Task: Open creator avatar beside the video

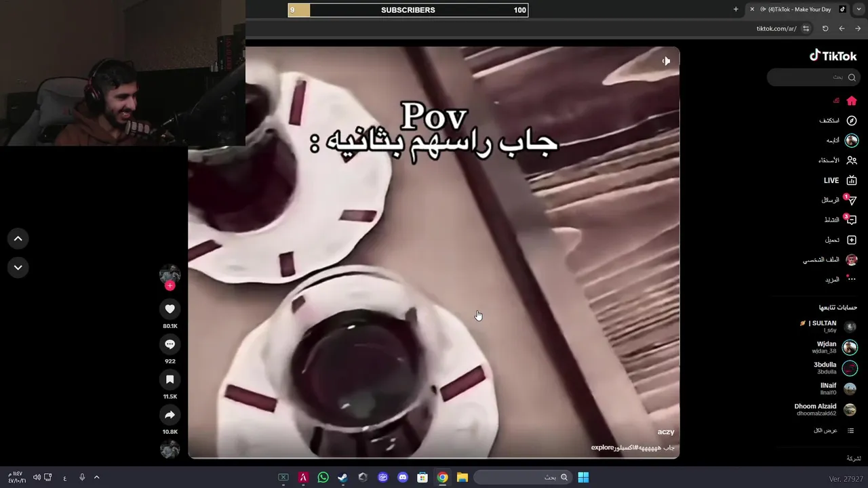Action: [x=170, y=274]
